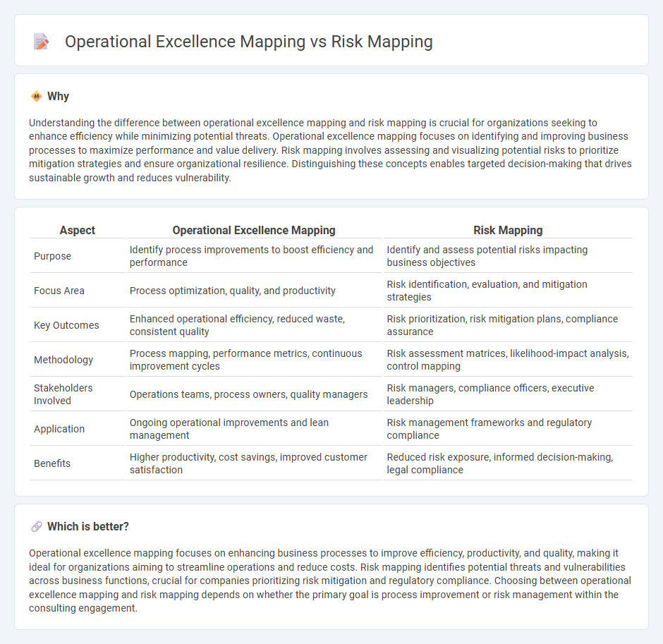Select the Aspect column header
663x644 pixels.
coord(78,230)
